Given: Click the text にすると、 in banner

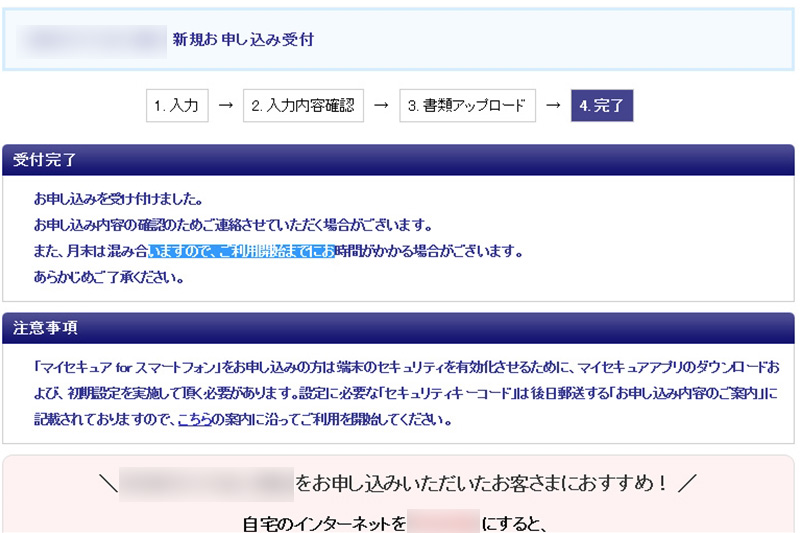Looking at the screenshot, I should (514, 524).
